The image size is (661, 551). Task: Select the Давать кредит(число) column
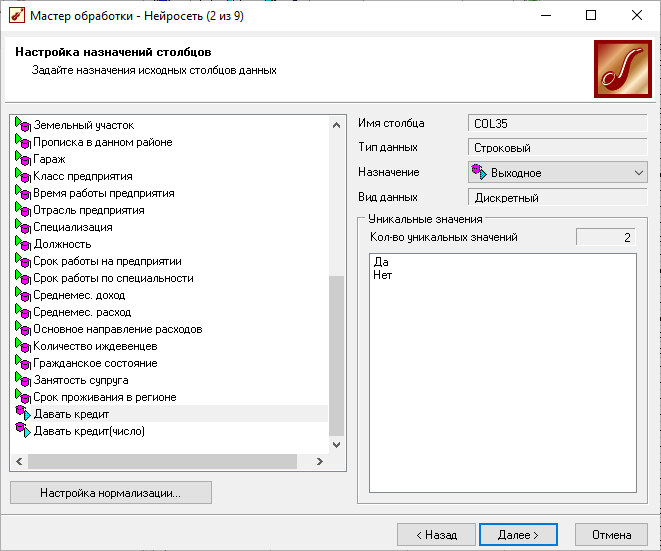89,431
